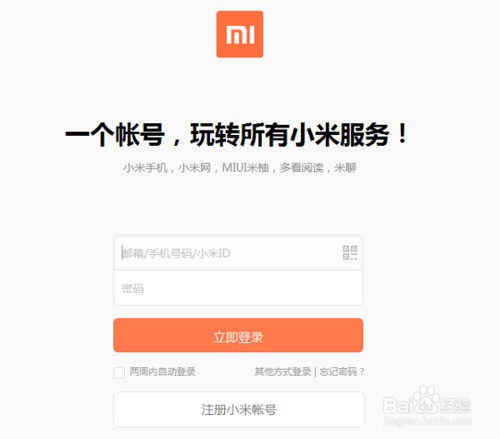Click the 注册小米帐号 button
The width and height of the screenshot is (500, 439).
point(239,410)
